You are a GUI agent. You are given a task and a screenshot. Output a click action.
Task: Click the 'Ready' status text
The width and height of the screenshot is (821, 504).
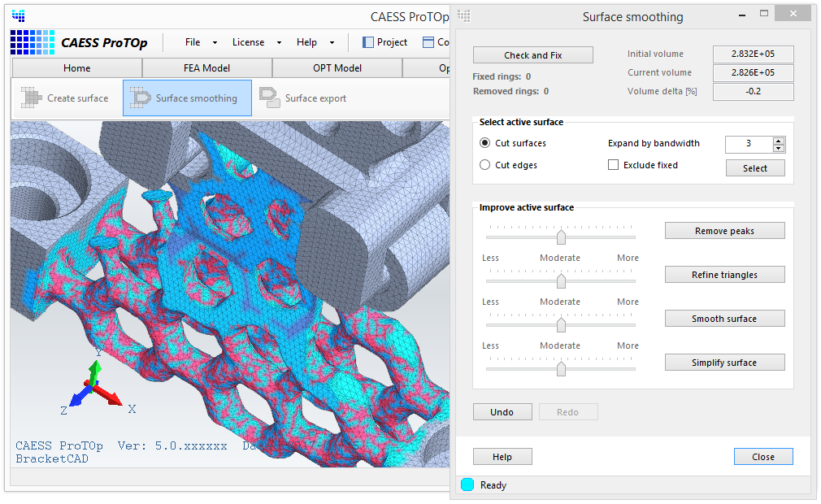tap(493, 485)
